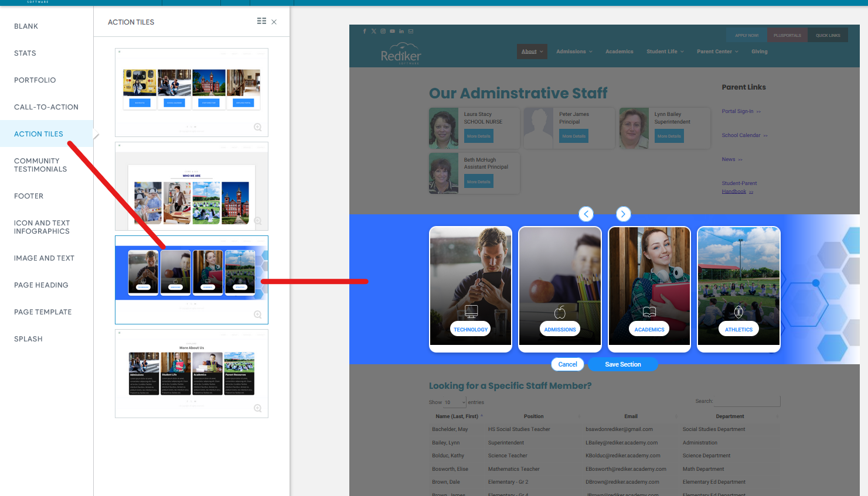Open the Show 10 entries dropdown
868x496 pixels.
455,402
